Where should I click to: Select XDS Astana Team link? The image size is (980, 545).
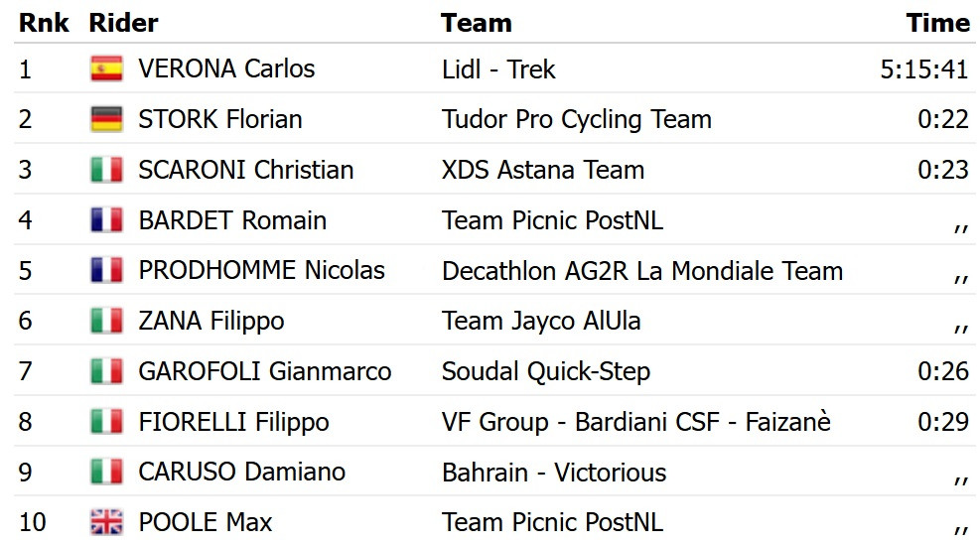coord(542,170)
